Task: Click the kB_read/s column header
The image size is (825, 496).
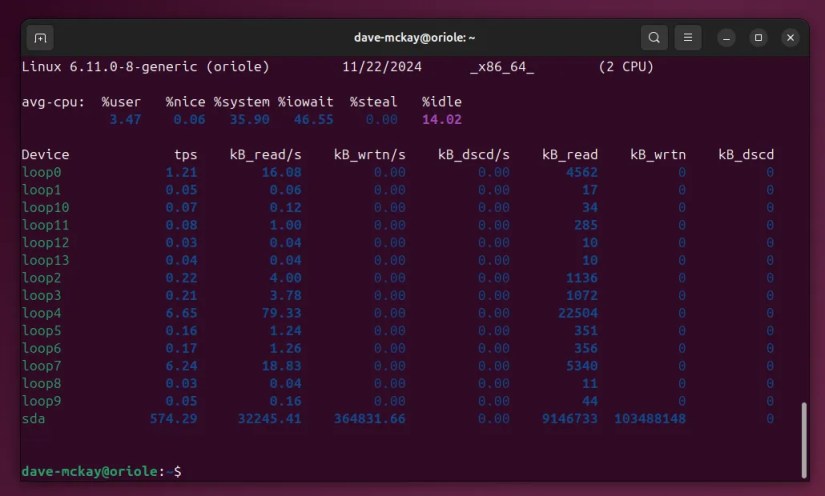Action: pos(266,155)
